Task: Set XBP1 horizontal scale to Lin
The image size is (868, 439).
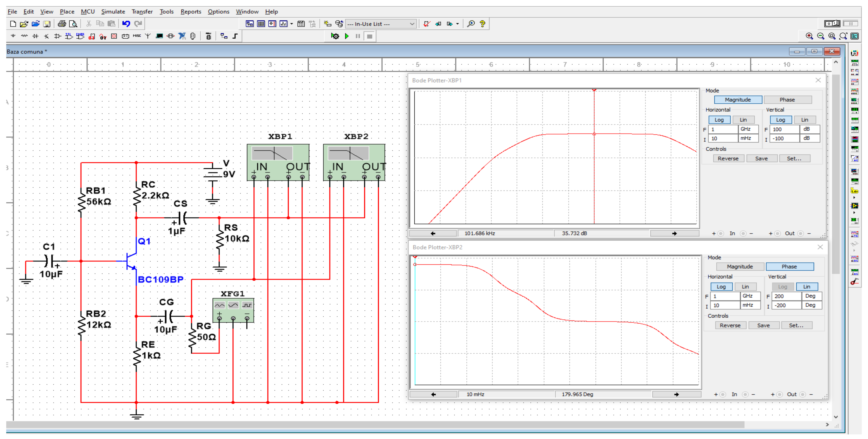Action: (x=743, y=120)
